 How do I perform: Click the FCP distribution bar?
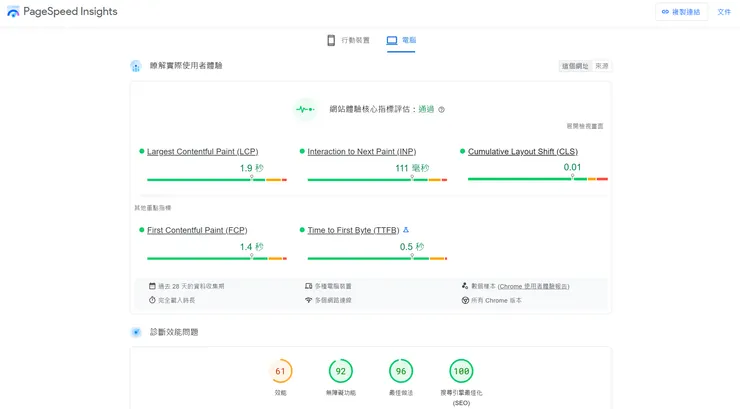click(217, 259)
